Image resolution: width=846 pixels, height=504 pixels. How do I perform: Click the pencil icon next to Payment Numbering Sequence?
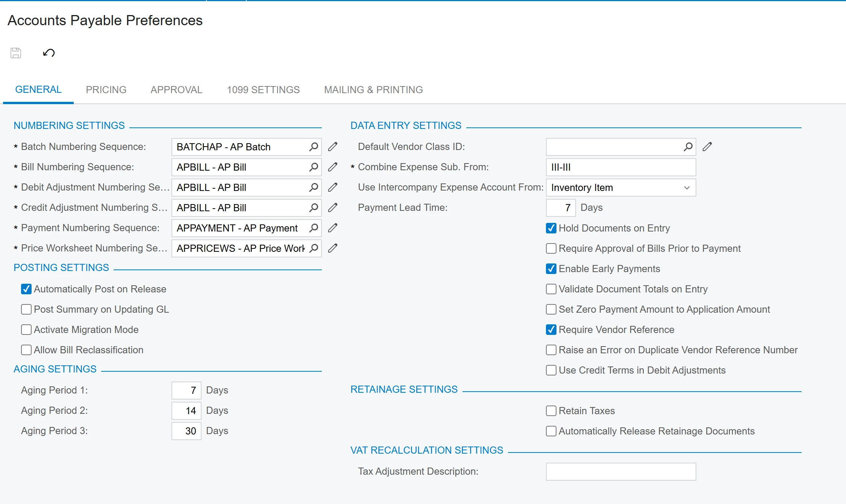pos(333,228)
